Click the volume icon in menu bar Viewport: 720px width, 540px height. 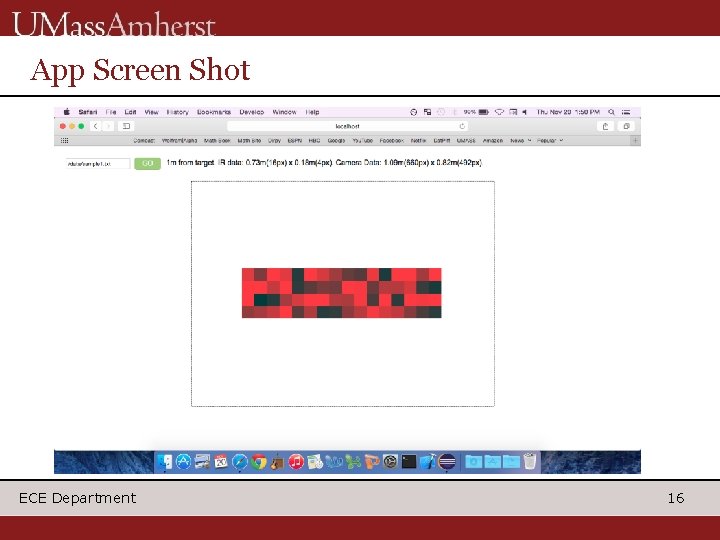click(524, 112)
